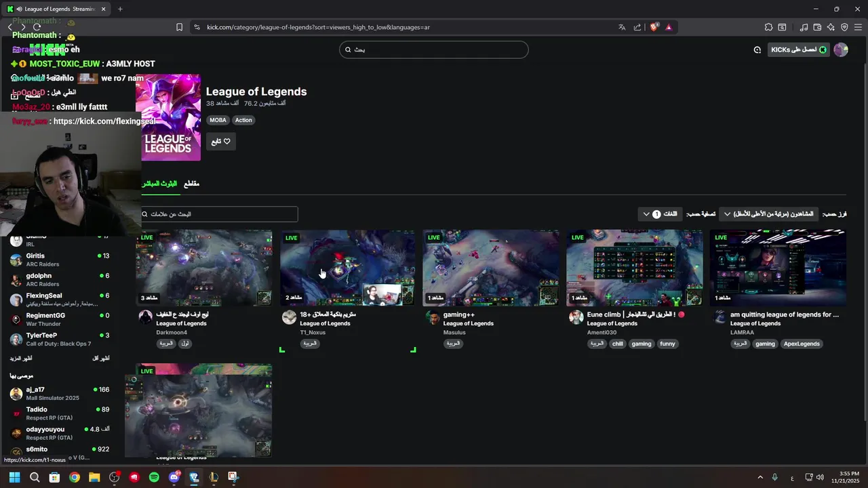868x488 pixels.
Task: Open gdolphn channel in sidebar
Action: [60, 279]
